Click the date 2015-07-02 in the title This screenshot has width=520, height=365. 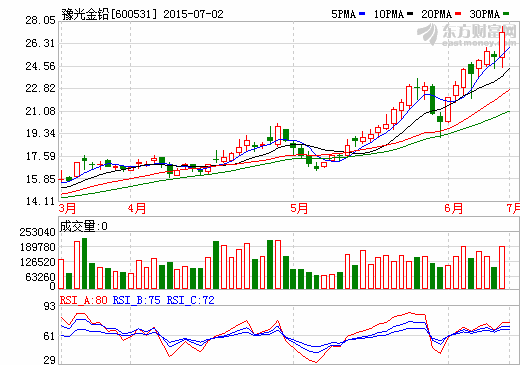[193, 14]
